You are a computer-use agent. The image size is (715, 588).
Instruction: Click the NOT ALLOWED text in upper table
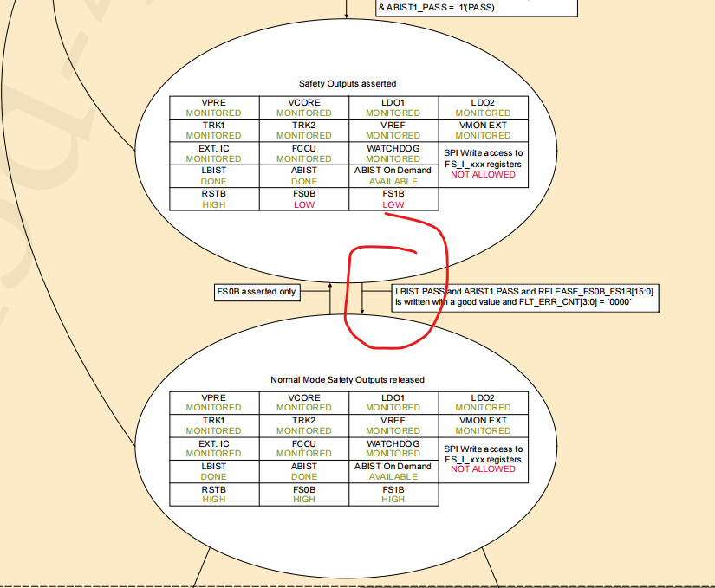coord(482,174)
